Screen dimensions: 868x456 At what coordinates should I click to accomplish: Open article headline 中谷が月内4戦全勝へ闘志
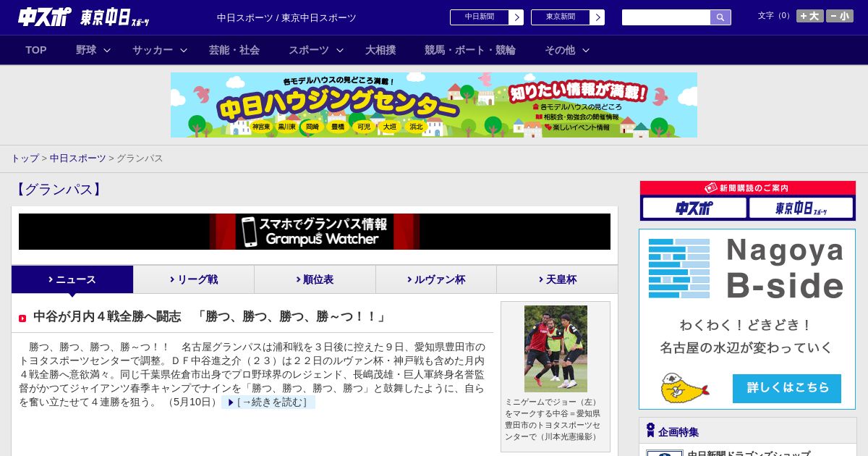[210, 317]
